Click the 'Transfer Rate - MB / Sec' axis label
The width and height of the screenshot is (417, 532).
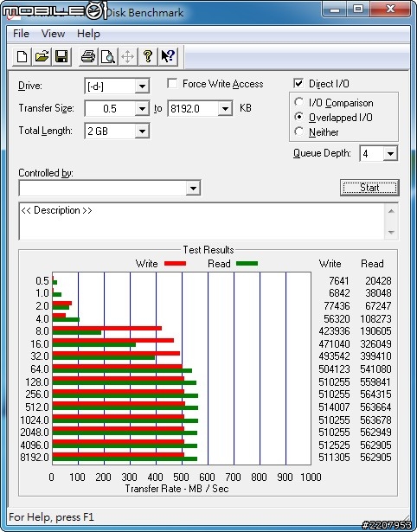[x=176, y=489]
